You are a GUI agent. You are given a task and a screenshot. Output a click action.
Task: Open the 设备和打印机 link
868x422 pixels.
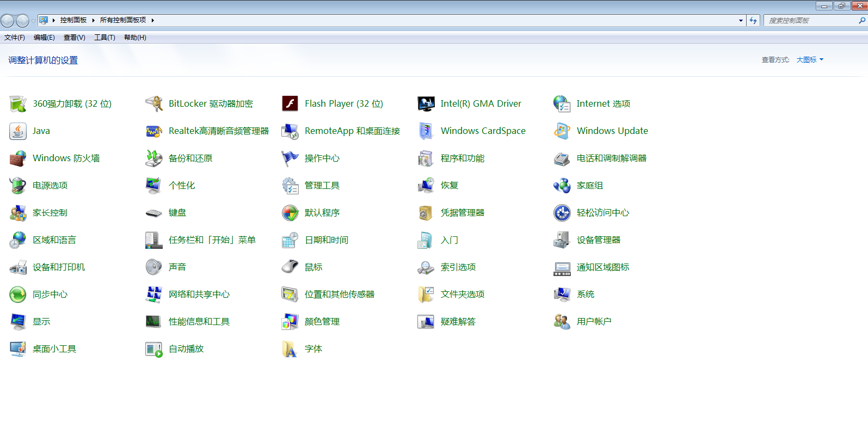pos(59,267)
